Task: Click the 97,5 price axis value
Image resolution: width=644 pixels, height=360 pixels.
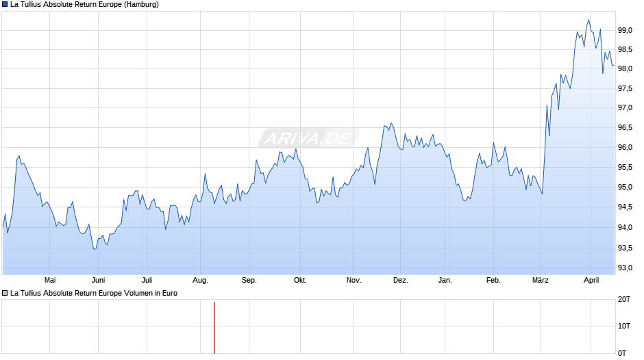Action: coord(625,89)
